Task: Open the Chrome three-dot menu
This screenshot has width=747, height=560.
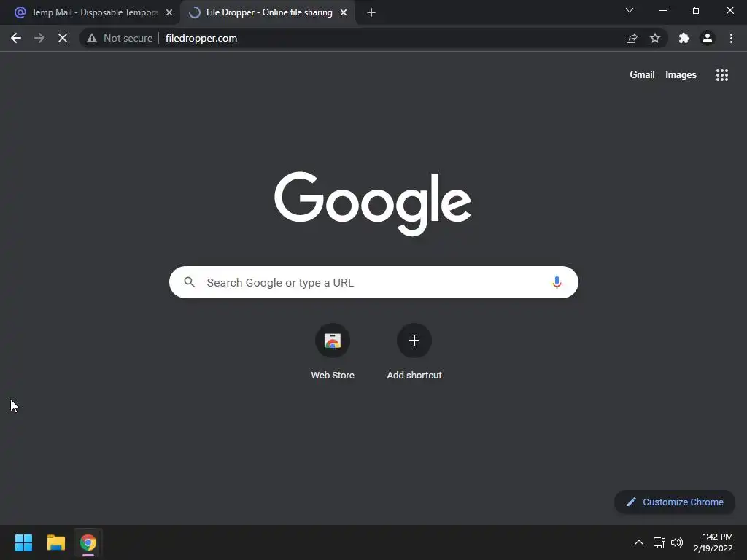Action: 731,38
